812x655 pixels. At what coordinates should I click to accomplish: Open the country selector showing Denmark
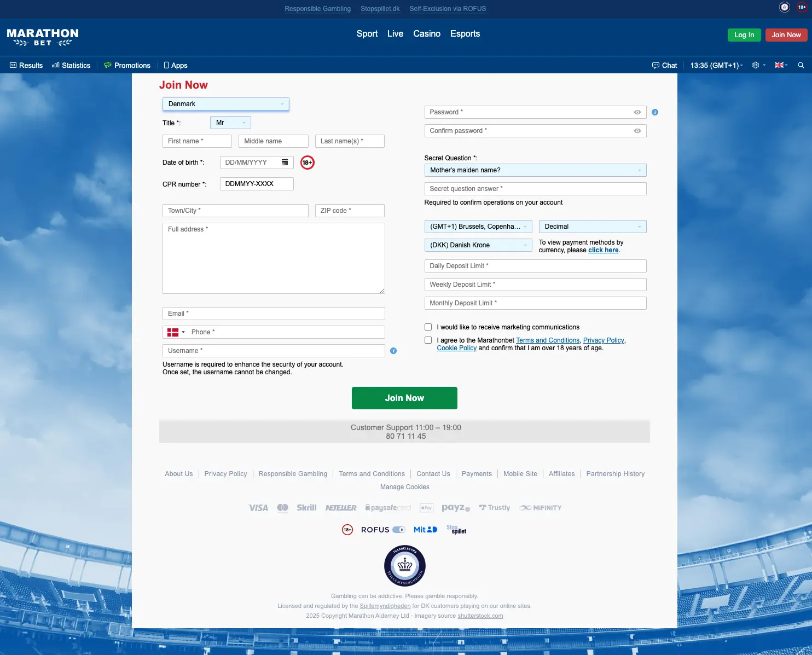pos(225,104)
